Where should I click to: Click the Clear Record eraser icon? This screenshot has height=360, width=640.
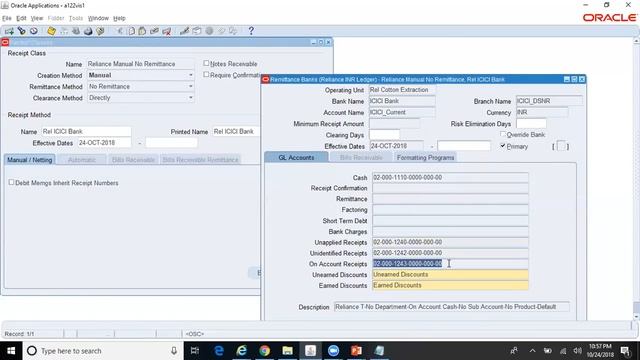(154, 31)
